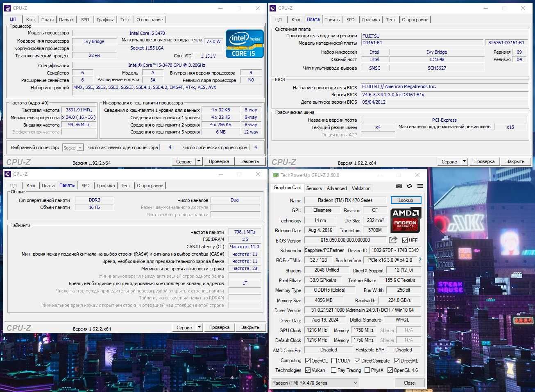Click the BIOS Version field 015.050.000.000
Image resolution: width=535 pixels, height=392 pixels.
tap(345, 240)
